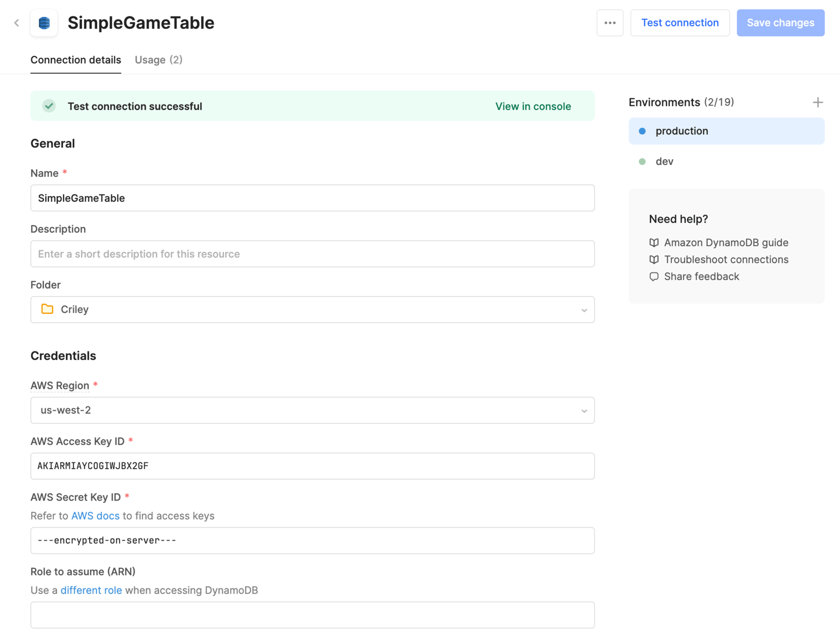Click the Save changes button
Image resolution: width=840 pixels, height=637 pixels.
click(x=780, y=23)
